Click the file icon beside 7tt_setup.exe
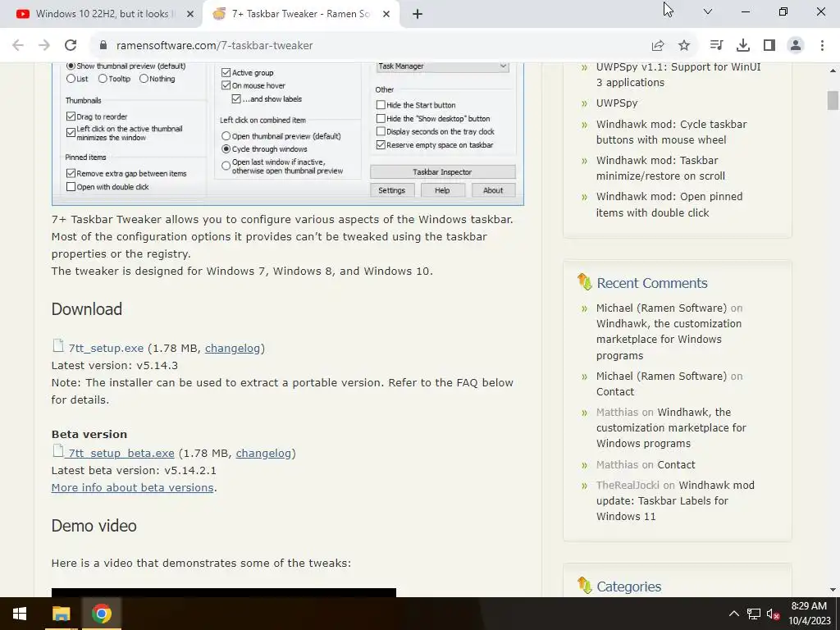Screen dimensions: 840x630 coord(58,346)
